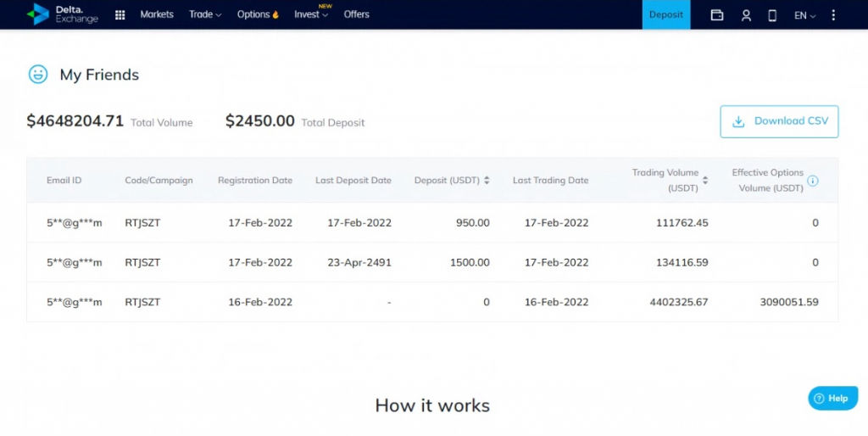Select the row with 1500.00 deposit
868x436 pixels.
pyautogui.click(x=432, y=262)
